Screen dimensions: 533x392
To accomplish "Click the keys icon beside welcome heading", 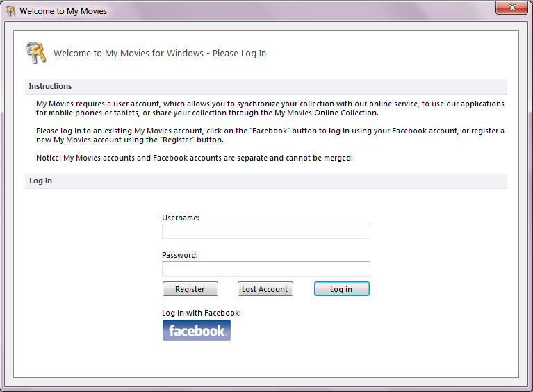I will (35, 53).
